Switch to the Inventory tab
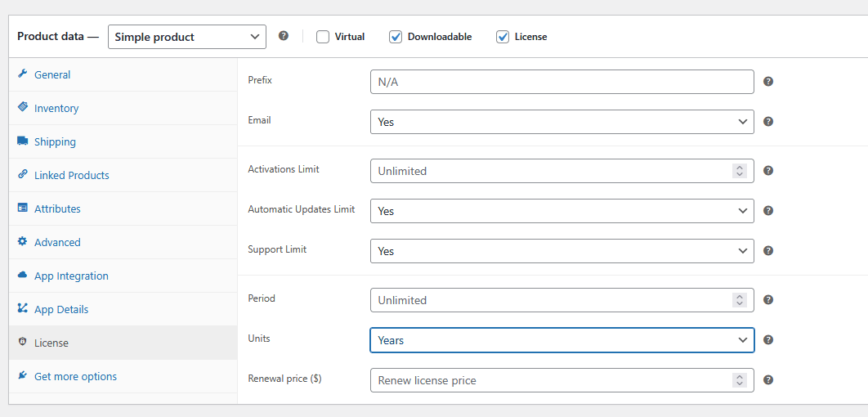Screen dimensions: 868x417 (56, 108)
